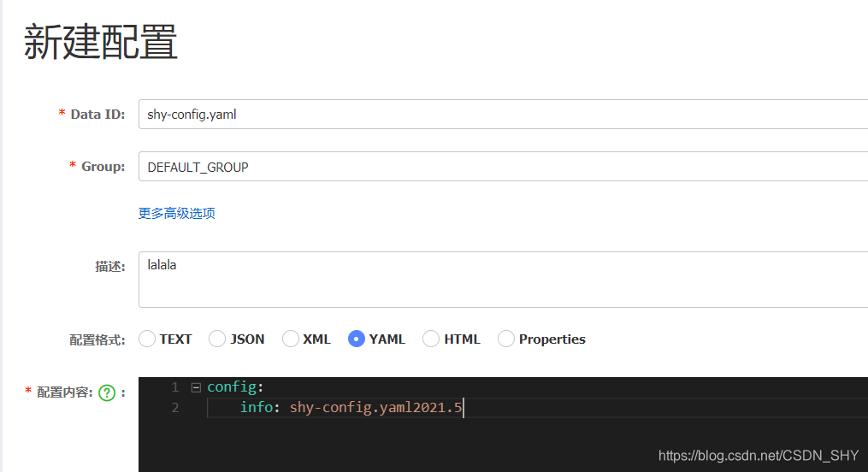
Task: Choose the XML format radio button
Action: (291, 339)
